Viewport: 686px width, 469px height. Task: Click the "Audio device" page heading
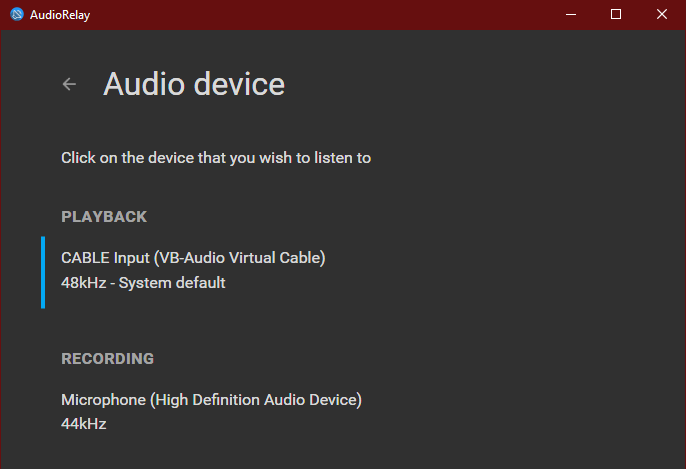[194, 84]
